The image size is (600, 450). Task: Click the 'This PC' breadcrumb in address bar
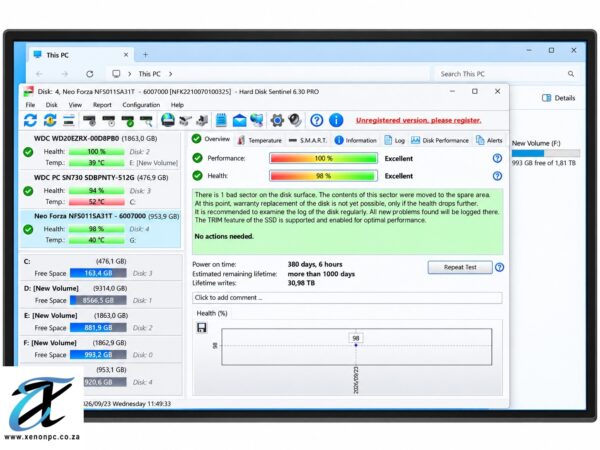click(149, 74)
